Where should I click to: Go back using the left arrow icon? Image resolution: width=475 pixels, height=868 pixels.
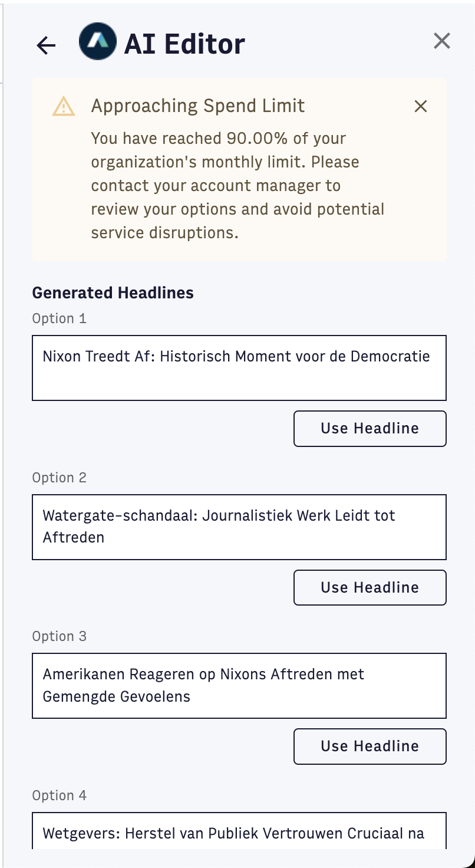point(46,45)
